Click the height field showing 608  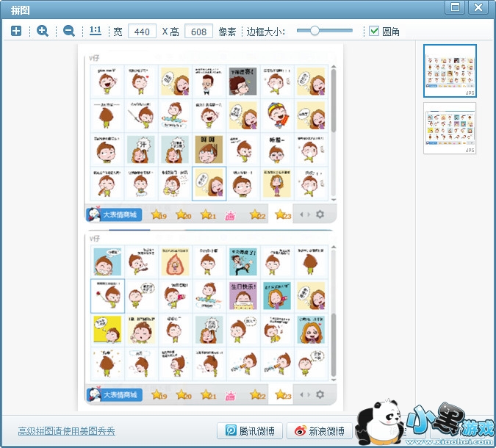coord(198,32)
